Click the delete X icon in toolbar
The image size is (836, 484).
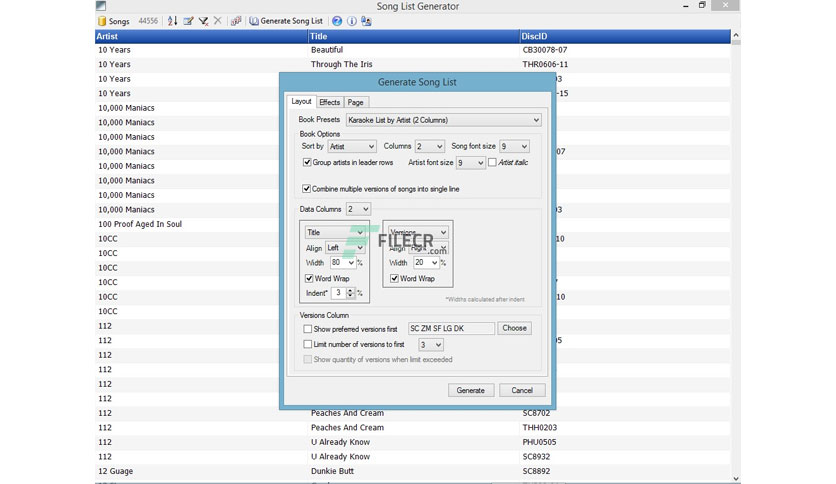tap(218, 21)
